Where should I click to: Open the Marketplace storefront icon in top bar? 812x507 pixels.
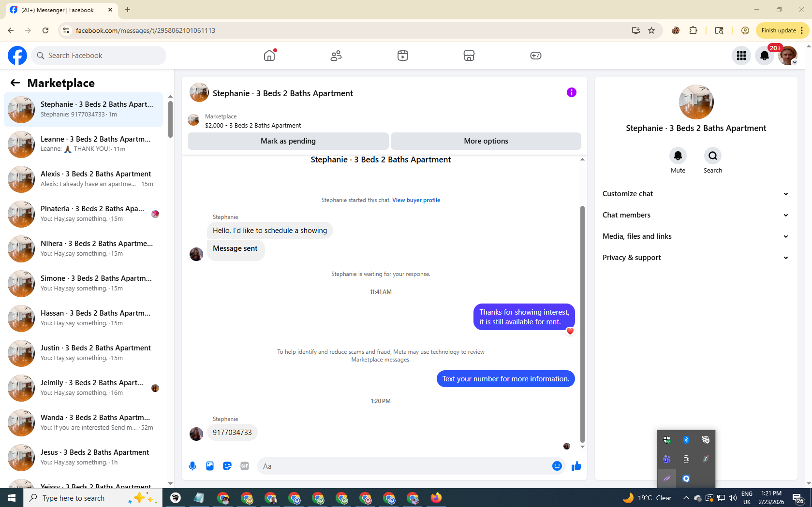point(469,56)
